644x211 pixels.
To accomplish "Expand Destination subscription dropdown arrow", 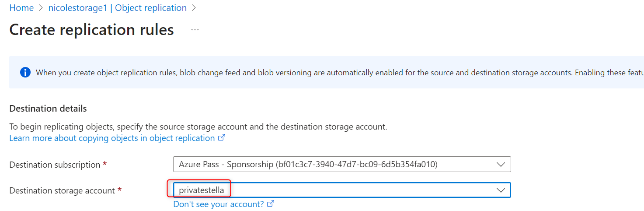I will 501,165.
